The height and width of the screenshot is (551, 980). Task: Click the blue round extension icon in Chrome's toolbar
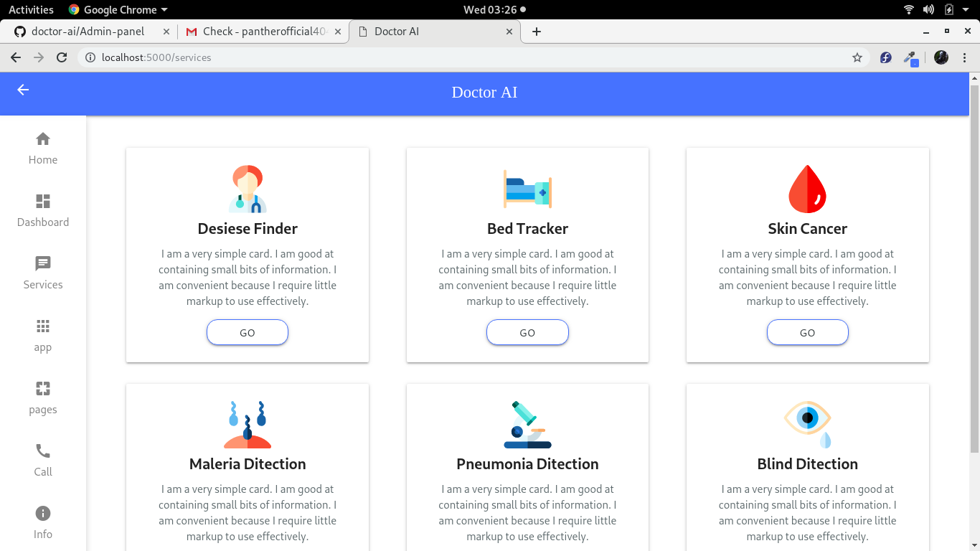(885, 57)
